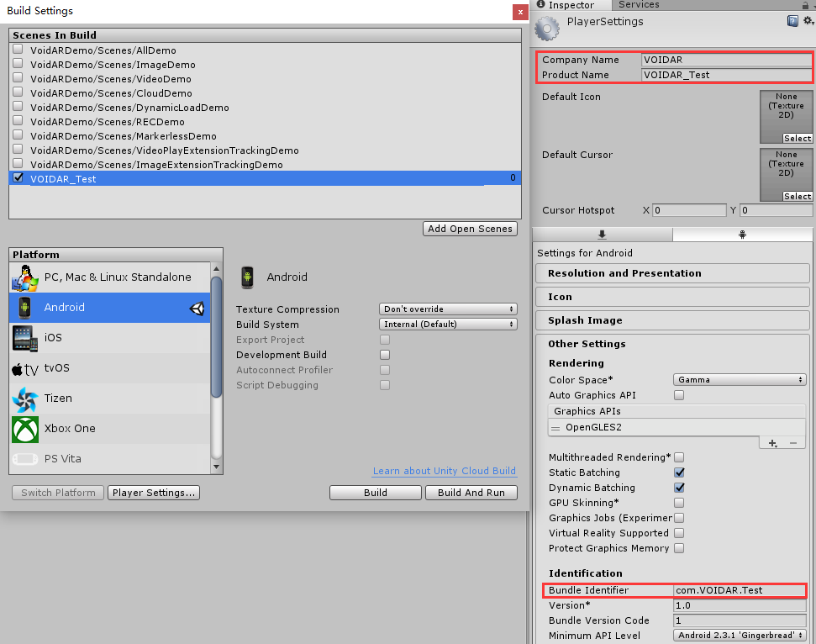This screenshot has height=644, width=816.
Task: Grab the OpenGLES2 reorder handle
Action: [x=555, y=428]
